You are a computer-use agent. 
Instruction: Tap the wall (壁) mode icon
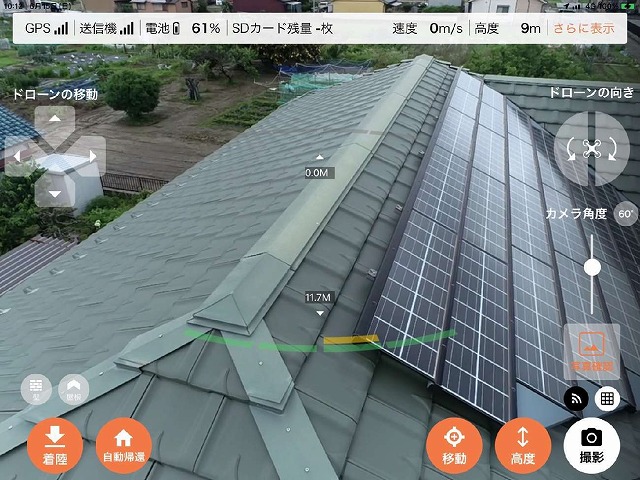coord(36,389)
